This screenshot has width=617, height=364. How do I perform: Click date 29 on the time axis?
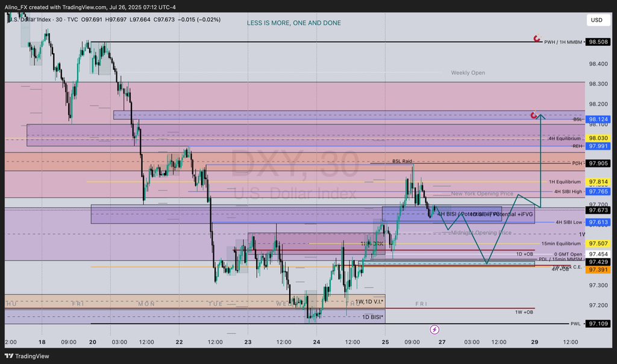535,342
